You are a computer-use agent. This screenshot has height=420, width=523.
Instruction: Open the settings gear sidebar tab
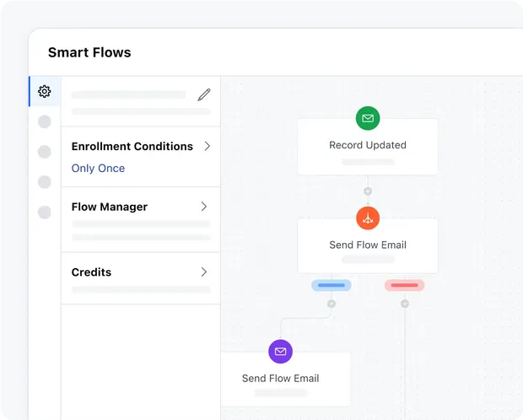[45, 91]
